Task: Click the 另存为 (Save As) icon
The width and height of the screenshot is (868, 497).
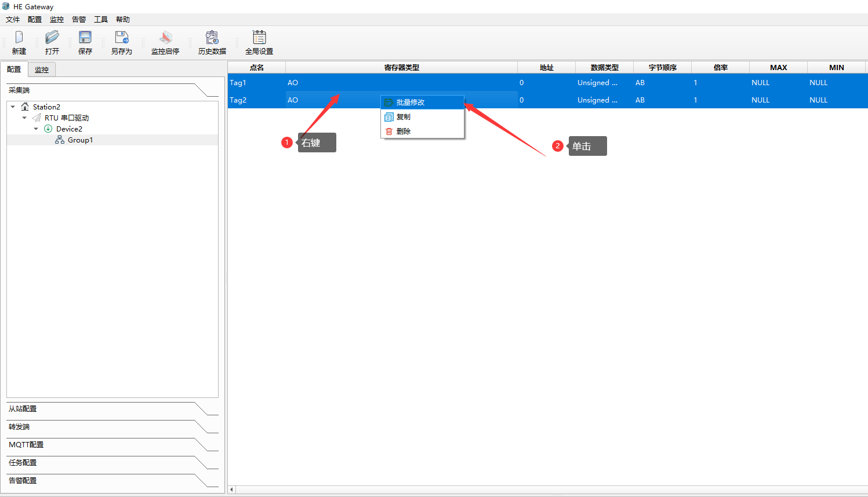Action: coord(122,38)
